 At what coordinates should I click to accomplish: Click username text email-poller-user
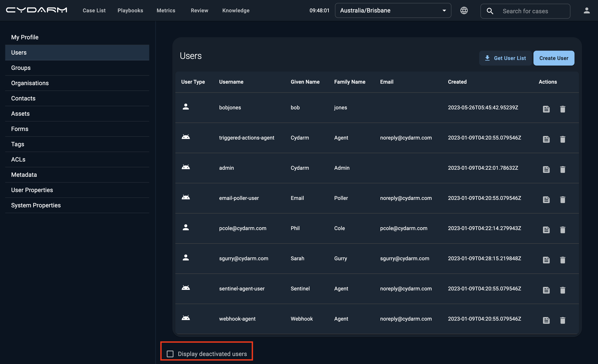(239, 198)
